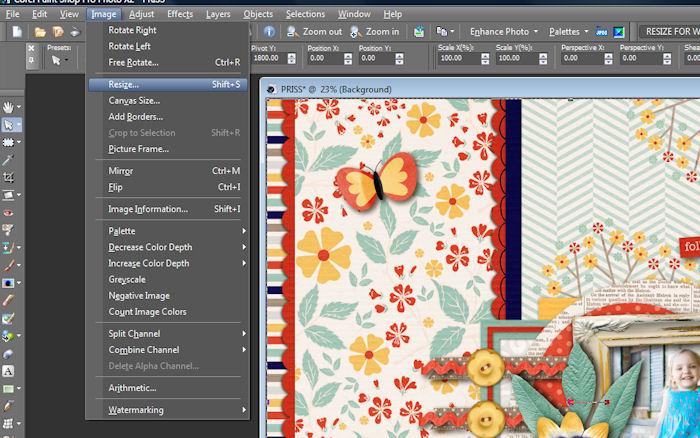The width and height of the screenshot is (700, 438).
Task: Select the Pick arrow tool
Action: point(8,125)
